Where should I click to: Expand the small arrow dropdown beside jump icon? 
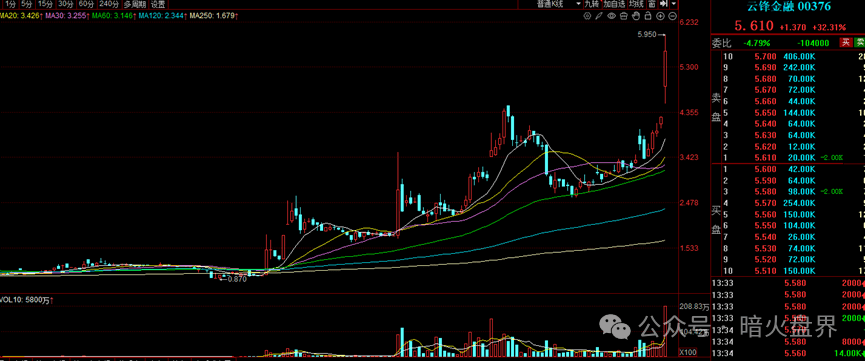(674, 4)
